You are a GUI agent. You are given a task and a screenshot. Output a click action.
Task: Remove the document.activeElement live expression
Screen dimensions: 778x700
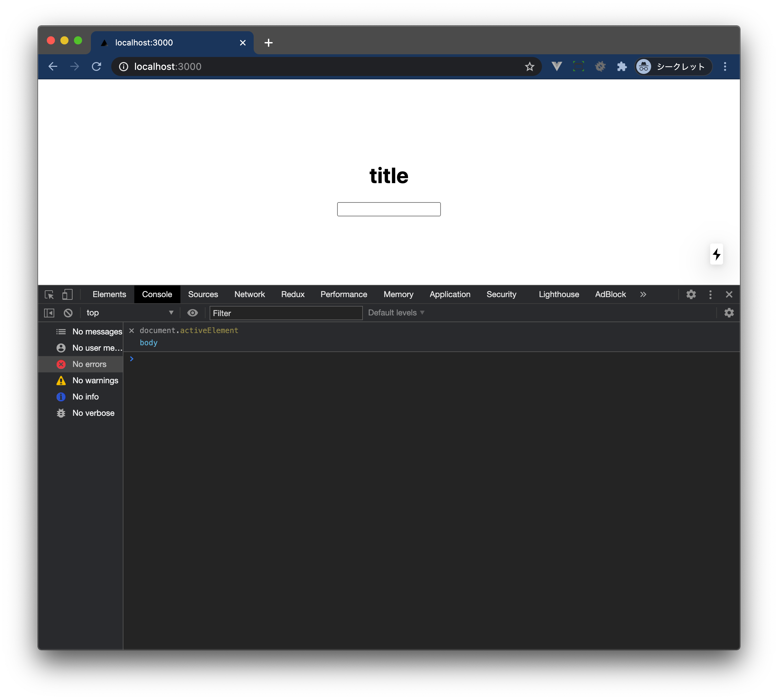(x=132, y=330)
